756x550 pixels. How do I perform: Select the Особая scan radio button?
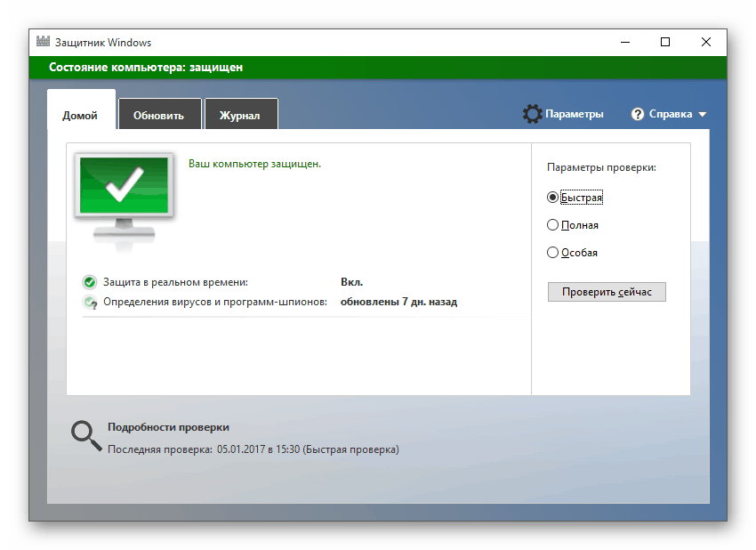(x=552, y=253)
